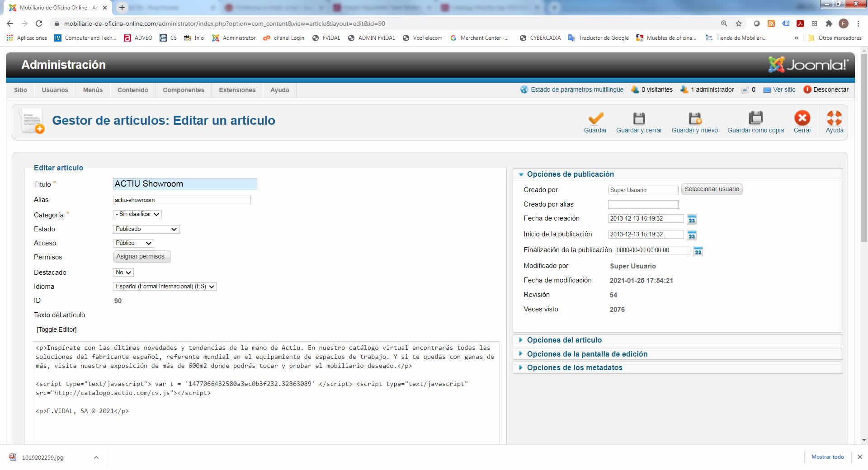Click Guardar y nuevo toolbar icon
The height and width of the screenshot is (470, 868).
tap(694, 118)
